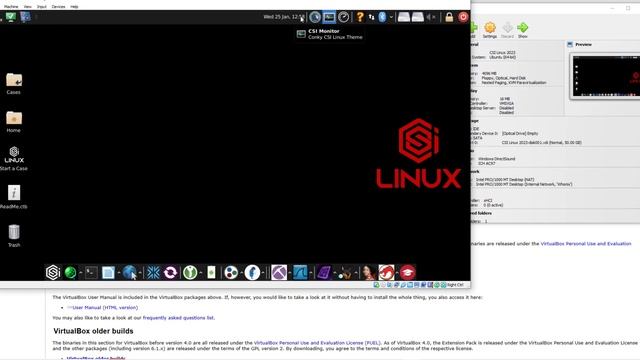
Task: Click the blue feather circle dock icon
Action: pos(252,272)
